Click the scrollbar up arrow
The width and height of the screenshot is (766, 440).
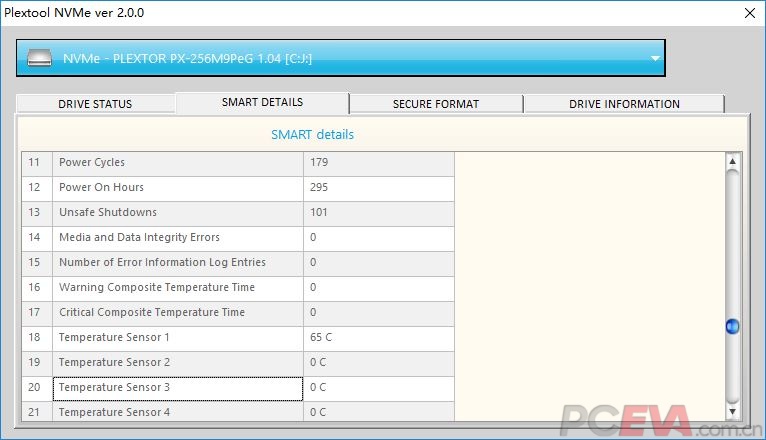coord(732,161)
